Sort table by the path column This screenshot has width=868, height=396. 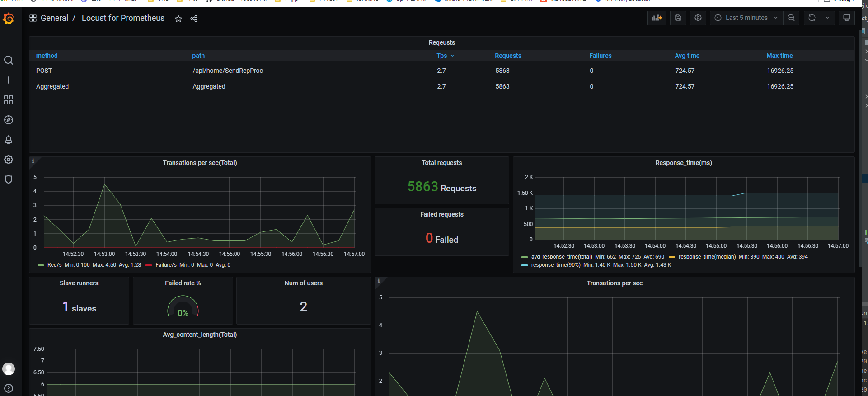(x=198, y=56)
